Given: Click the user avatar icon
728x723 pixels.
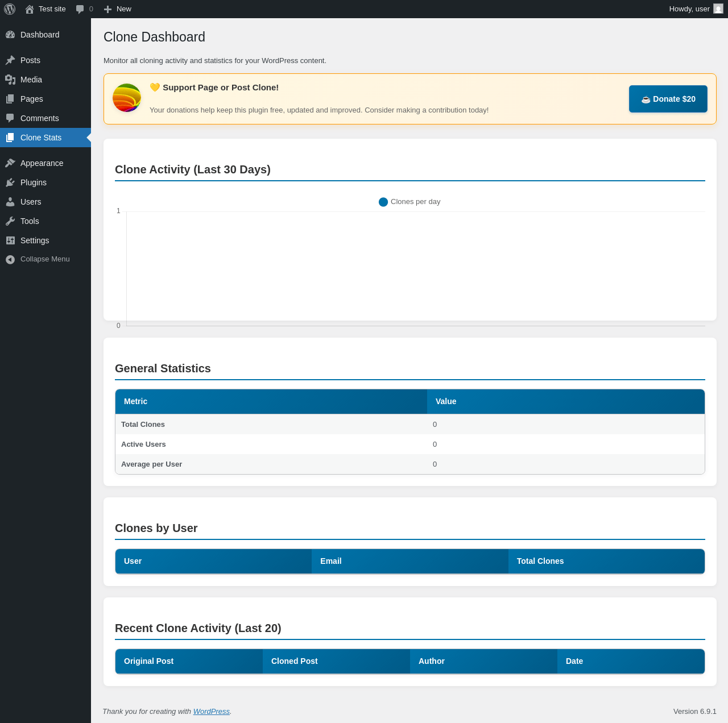Looking at the screenshot, I should (718, 9).
